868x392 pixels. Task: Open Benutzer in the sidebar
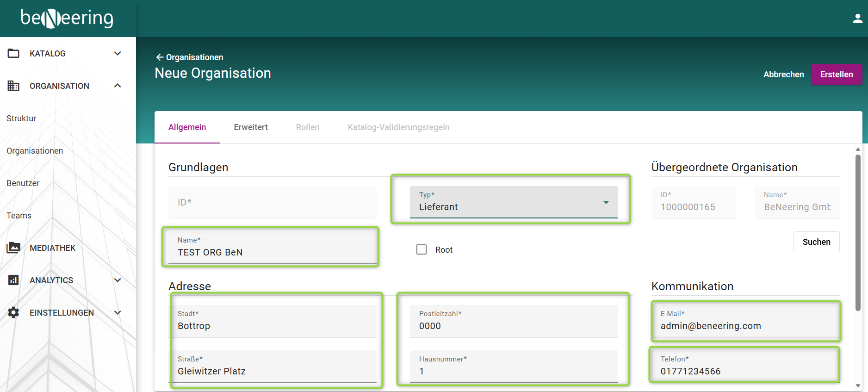[23, 183]
